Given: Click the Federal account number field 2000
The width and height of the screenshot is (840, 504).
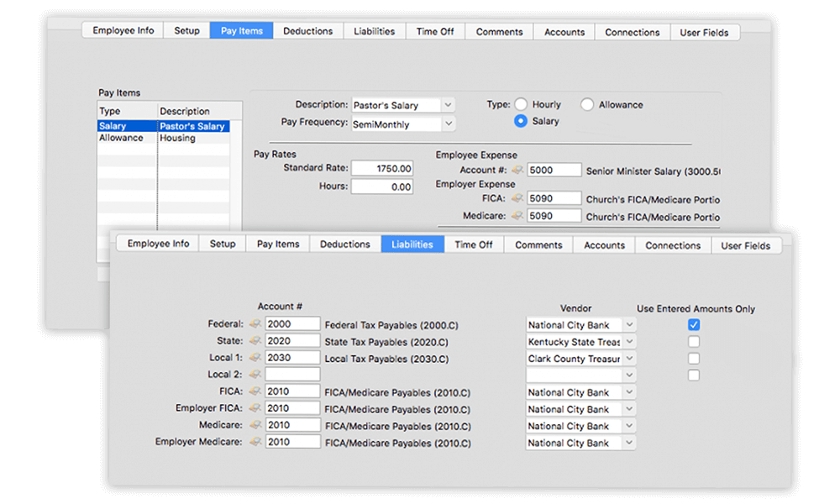Looking at the screenshot, I should 292,323.
